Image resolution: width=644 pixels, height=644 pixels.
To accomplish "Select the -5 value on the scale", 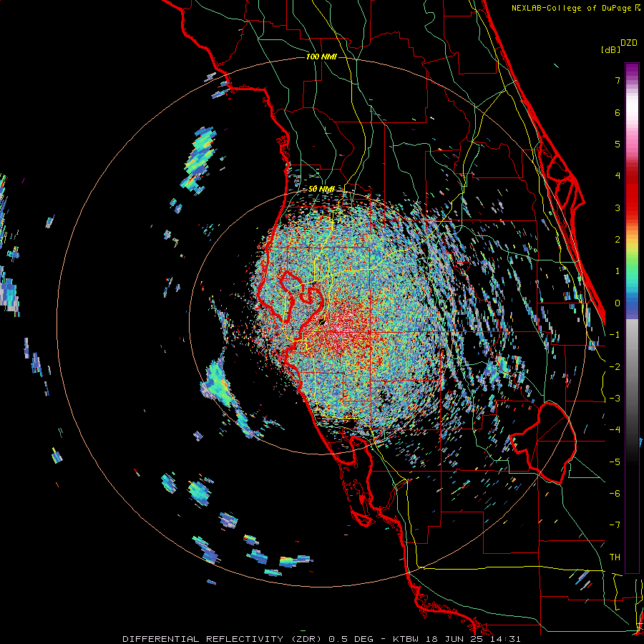I will (615, 462).
